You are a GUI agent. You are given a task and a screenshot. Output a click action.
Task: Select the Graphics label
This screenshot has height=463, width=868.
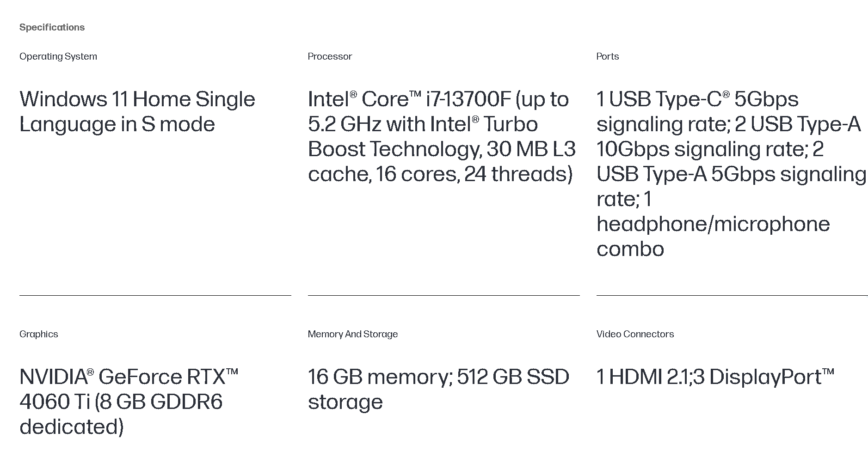tap(39, 334)
